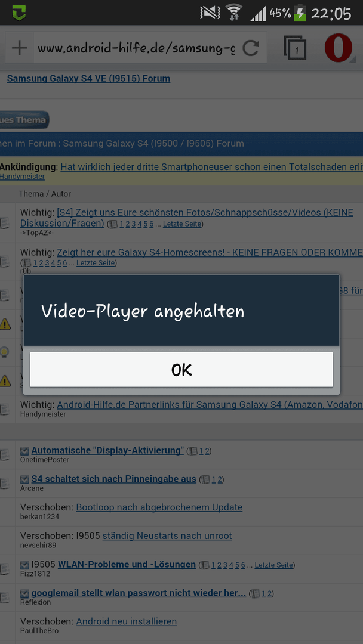Screen dimensions: 363x644
Task: Tap the plus icon beside address bar
Action: click(19, 48)
